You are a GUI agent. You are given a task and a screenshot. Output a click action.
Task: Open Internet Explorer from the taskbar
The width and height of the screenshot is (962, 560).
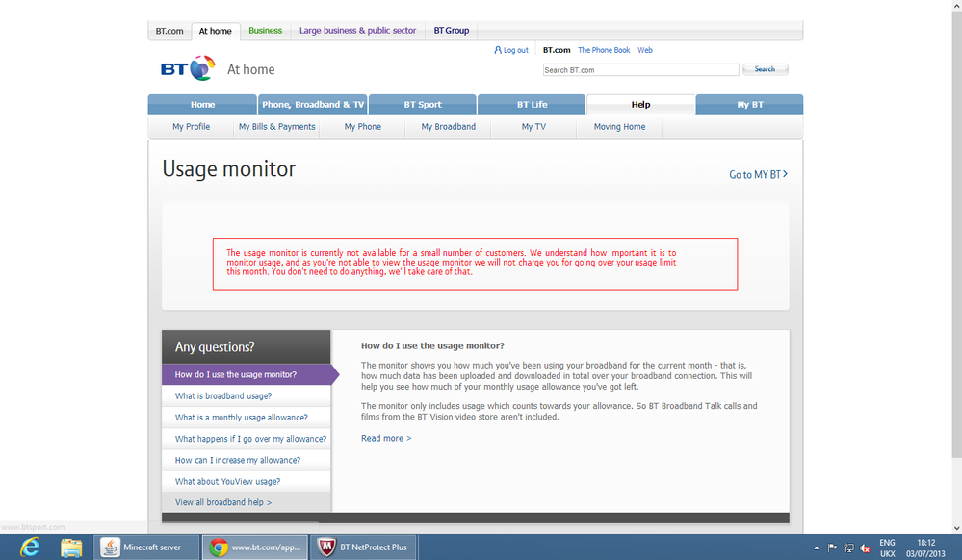click(x=29, y=547)
